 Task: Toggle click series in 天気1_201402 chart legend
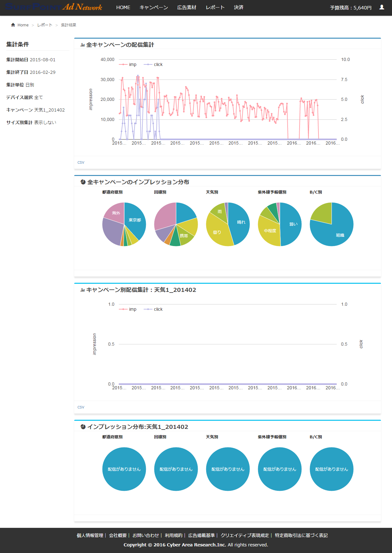tap(153, 309)
